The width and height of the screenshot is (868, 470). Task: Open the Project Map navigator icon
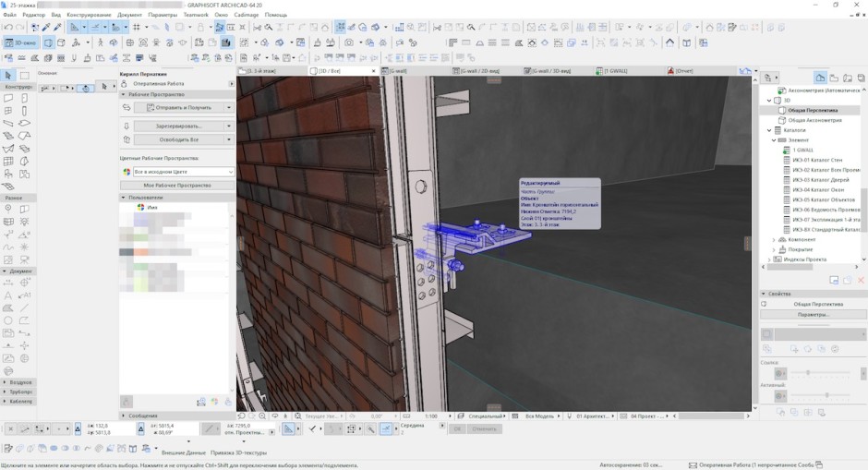tap(821, 78)
